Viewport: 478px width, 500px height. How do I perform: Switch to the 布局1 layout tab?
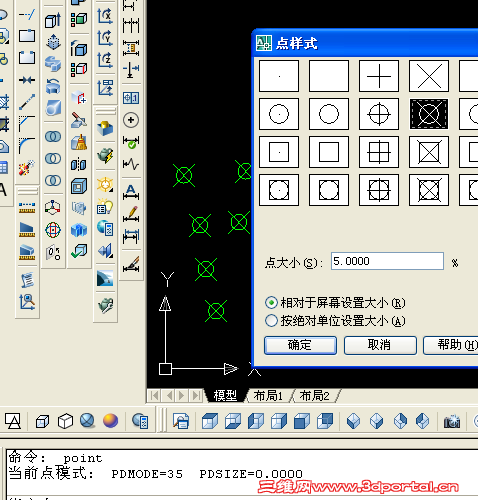pyautogui.click(x=268, y=396)
